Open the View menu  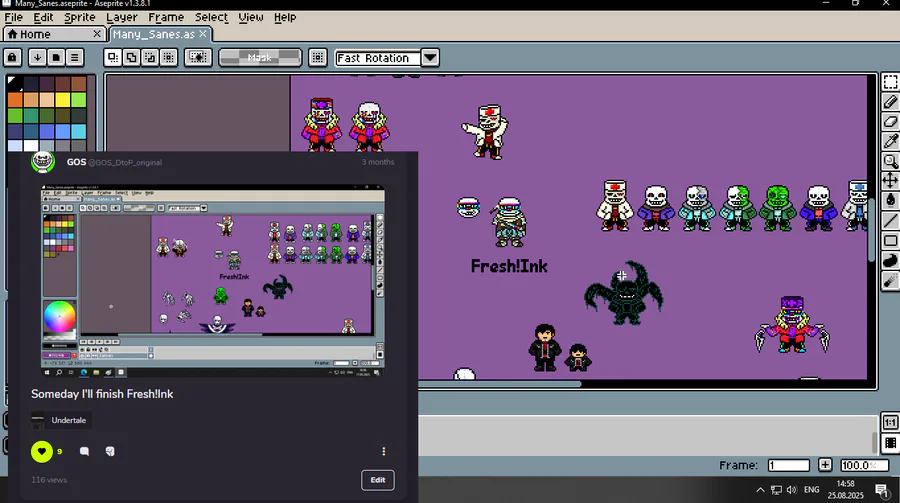(251, 17)
